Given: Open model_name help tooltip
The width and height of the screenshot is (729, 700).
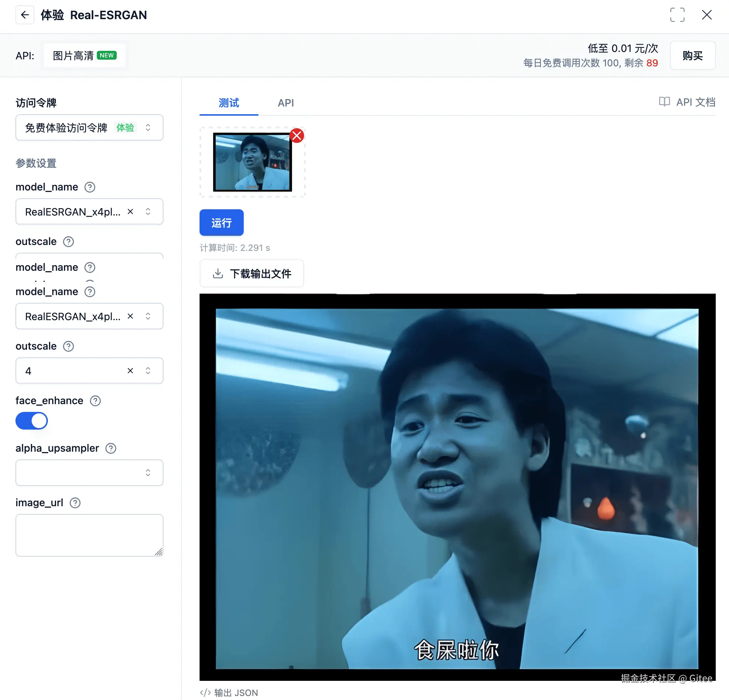Looking at the screenshot, I should click(x=89, y=187).
